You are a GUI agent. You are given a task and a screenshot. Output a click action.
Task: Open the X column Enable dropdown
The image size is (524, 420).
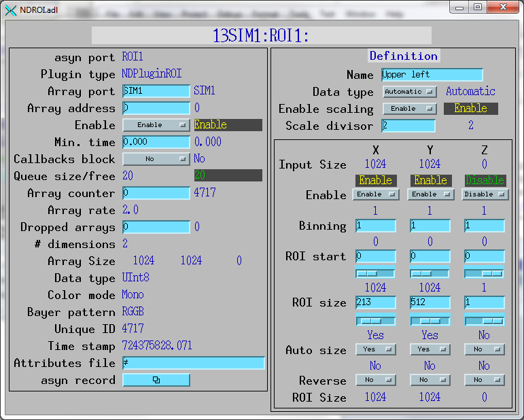click(x=376, y=194)
